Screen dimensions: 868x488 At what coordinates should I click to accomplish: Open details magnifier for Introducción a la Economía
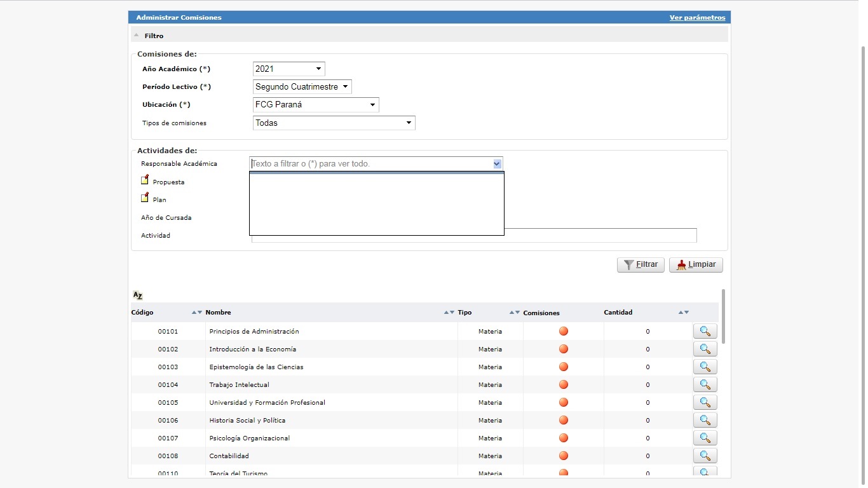[x=704, y=349]
